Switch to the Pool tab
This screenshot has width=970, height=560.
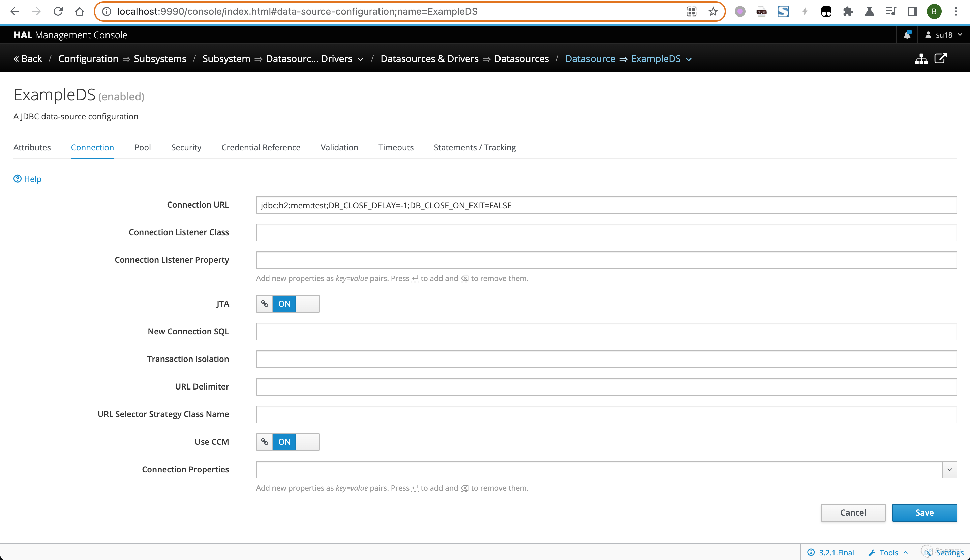pyautogui.click(x=142, y=147)
